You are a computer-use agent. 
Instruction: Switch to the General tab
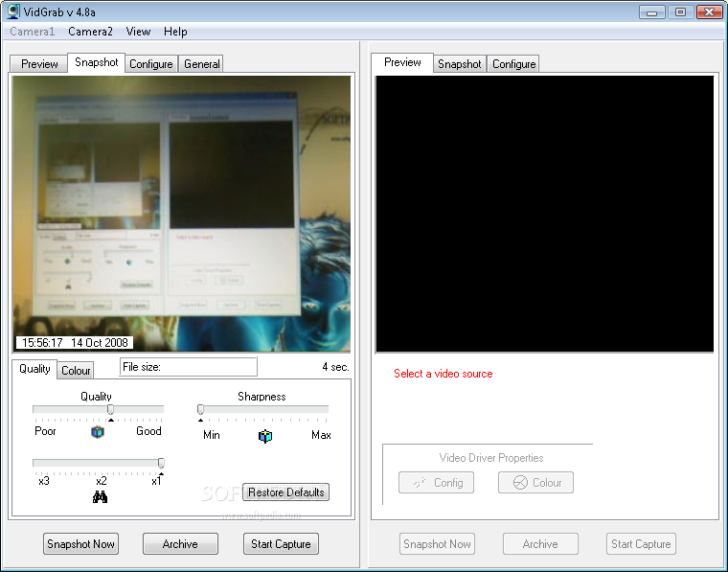click(201, 64)
